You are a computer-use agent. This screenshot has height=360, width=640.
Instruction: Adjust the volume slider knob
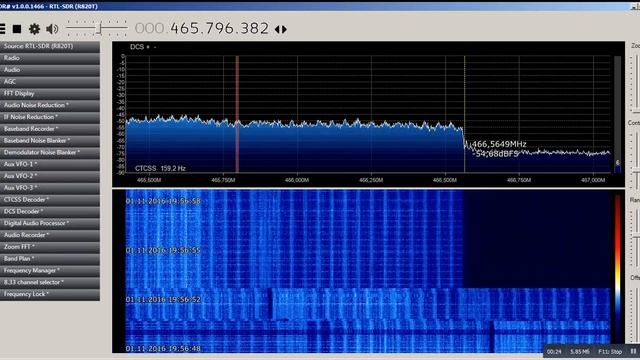pos(99,29)
